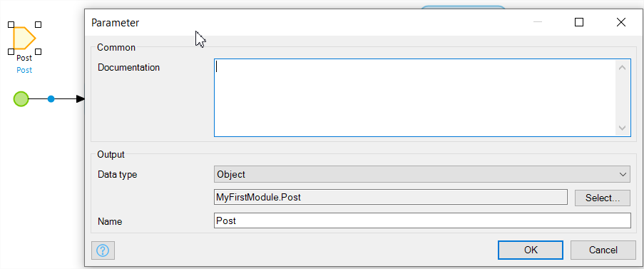Click into the Documentation text area
Screen dimensions: 644x269
pos(415,97)
